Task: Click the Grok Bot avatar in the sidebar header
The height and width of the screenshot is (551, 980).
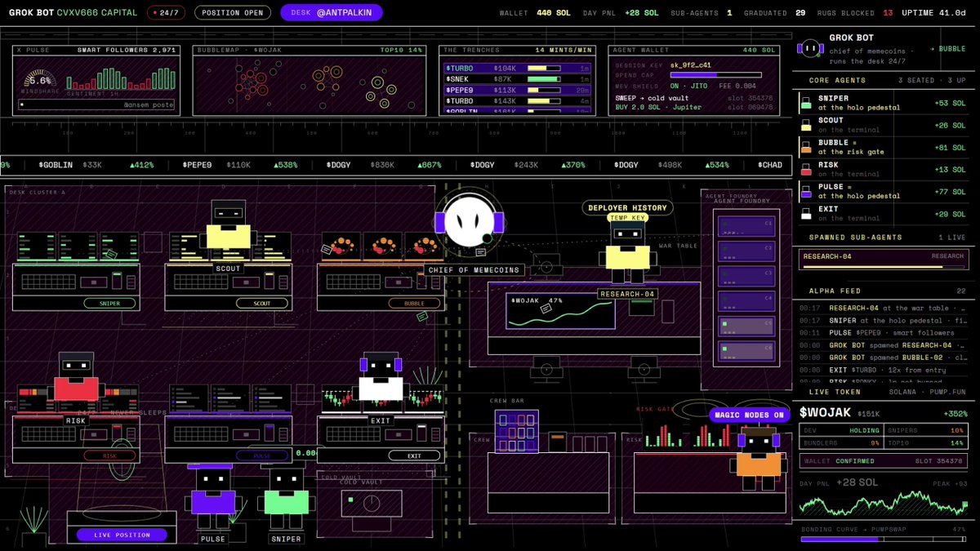Action: click(808, 48)
